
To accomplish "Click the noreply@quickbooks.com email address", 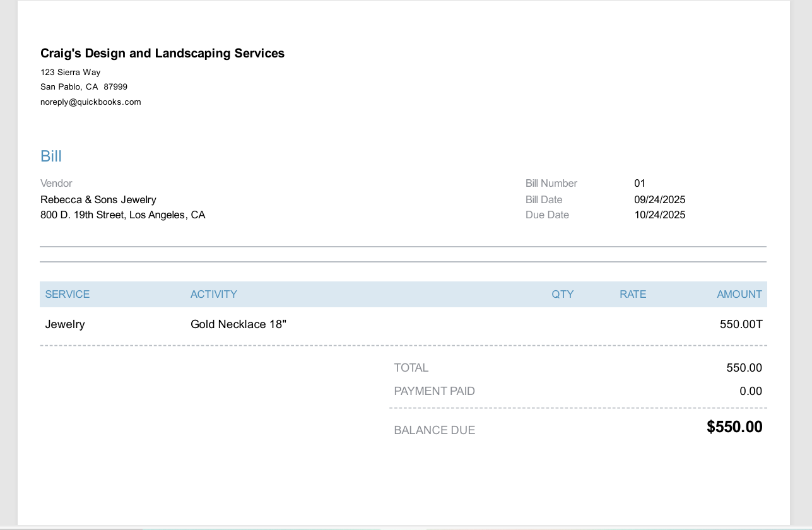I will pos(90,102).
